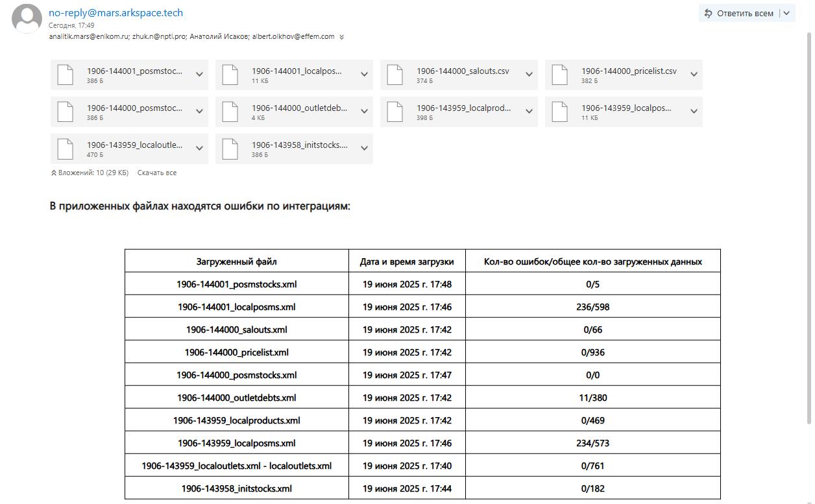Viewport: 815px width, 504px height.
Task: Click table cell 1906-144000_posmstocks.xml
Action: tap(237, 375)
